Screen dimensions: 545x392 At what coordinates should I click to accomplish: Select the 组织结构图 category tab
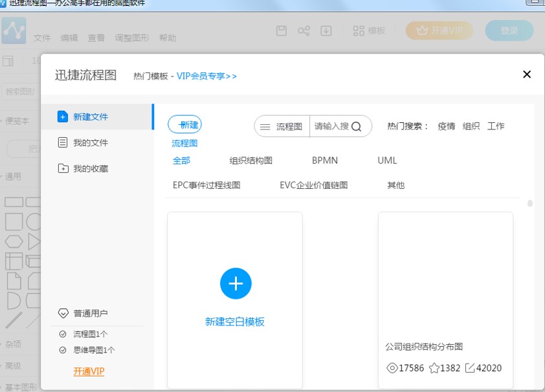coord(250,160)
